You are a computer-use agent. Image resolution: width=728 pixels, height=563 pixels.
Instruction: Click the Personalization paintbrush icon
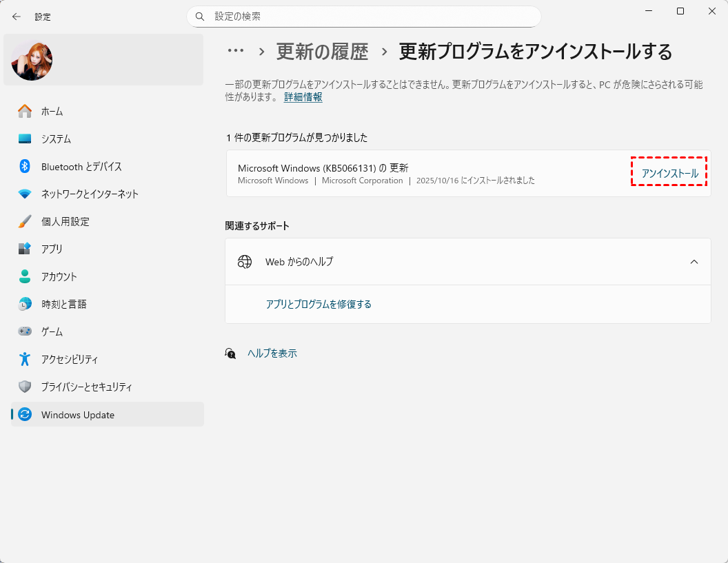(25, 221)
